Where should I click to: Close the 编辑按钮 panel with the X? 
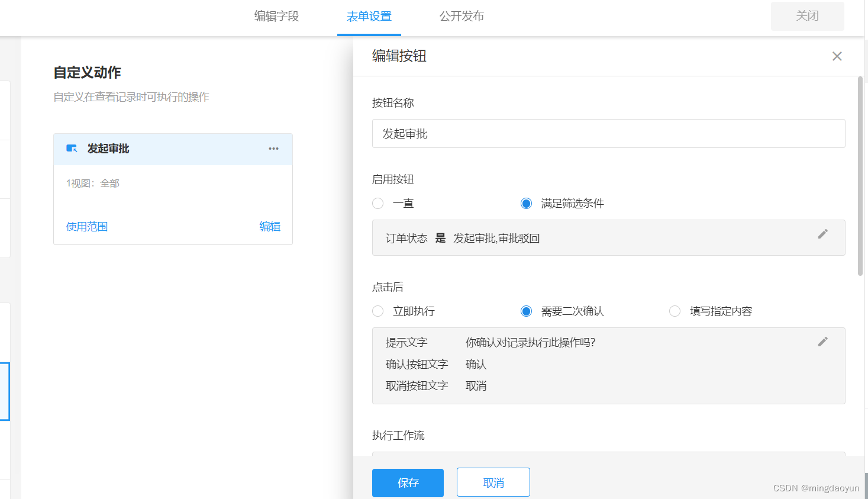coord(837,56)
